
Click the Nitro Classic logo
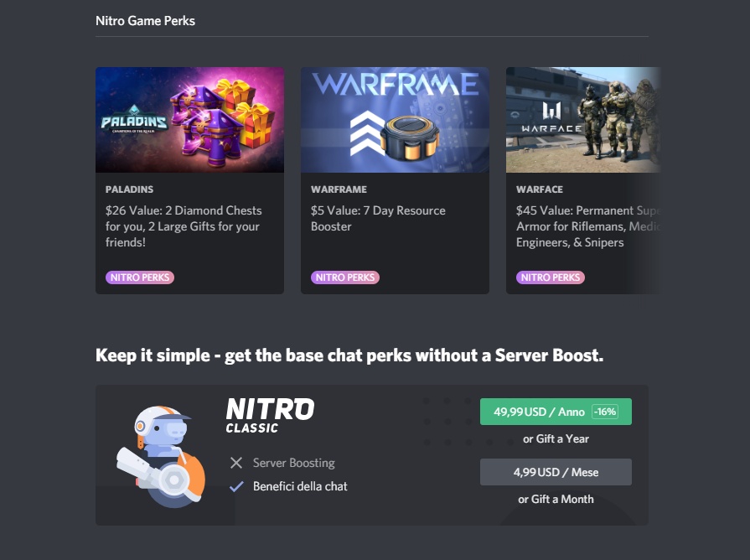270,416
